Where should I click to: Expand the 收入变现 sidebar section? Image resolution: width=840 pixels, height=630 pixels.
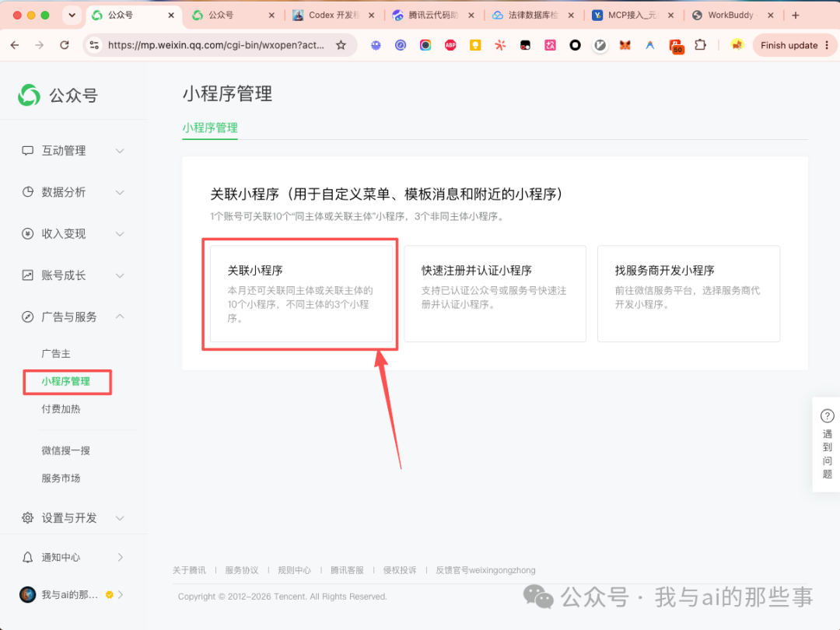click(x=120, y=234)
